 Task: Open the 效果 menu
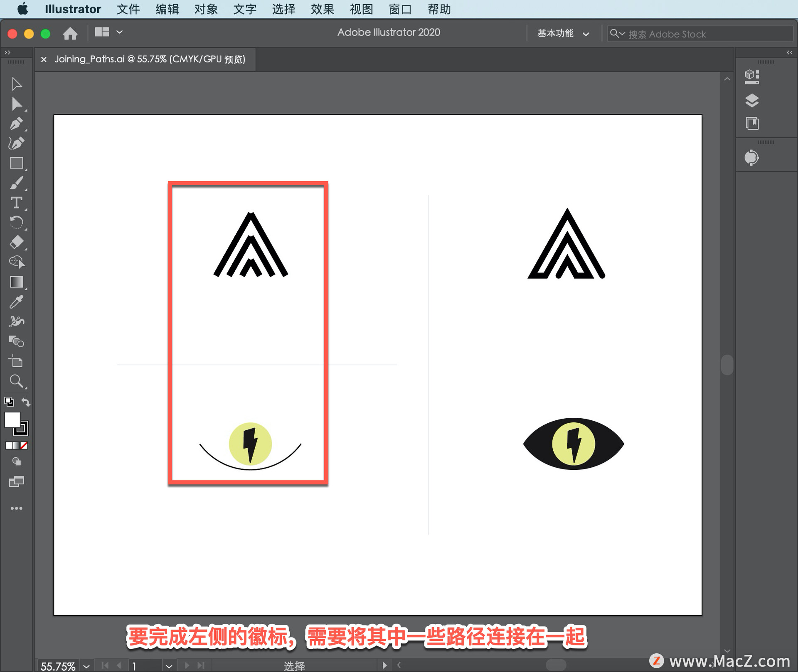click(x=322, y=9)
